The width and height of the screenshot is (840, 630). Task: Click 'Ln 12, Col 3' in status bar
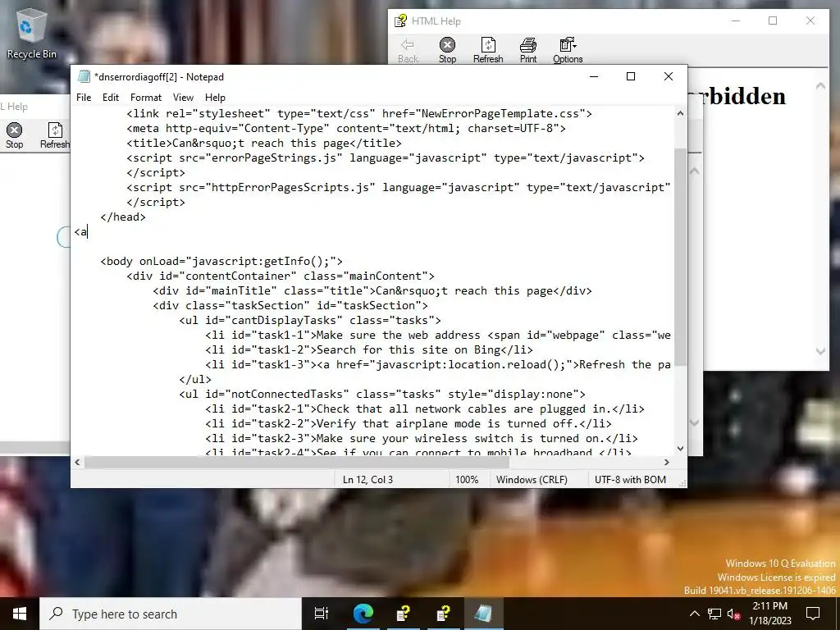pos(367,479)
